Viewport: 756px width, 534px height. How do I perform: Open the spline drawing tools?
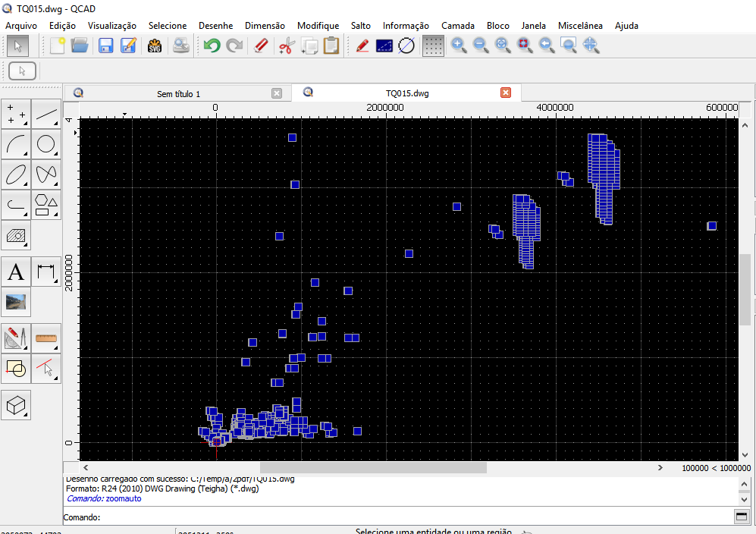coord(46,174)
